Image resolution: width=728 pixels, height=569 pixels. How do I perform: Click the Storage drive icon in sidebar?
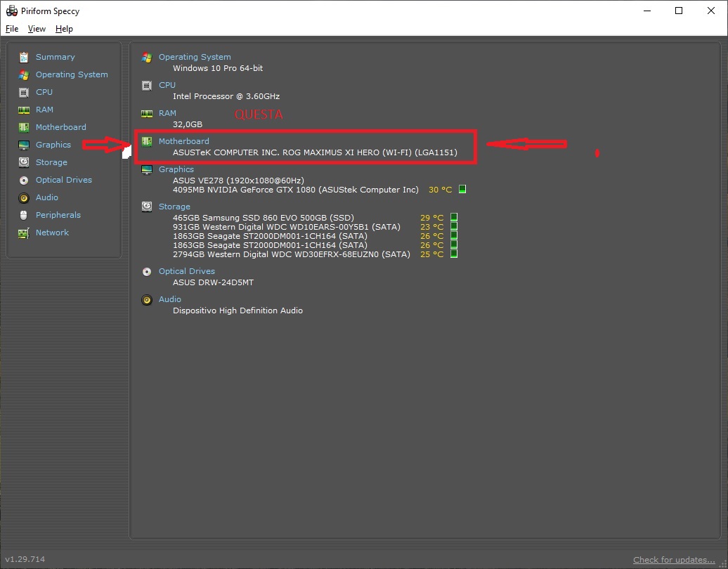coord(24,162)
